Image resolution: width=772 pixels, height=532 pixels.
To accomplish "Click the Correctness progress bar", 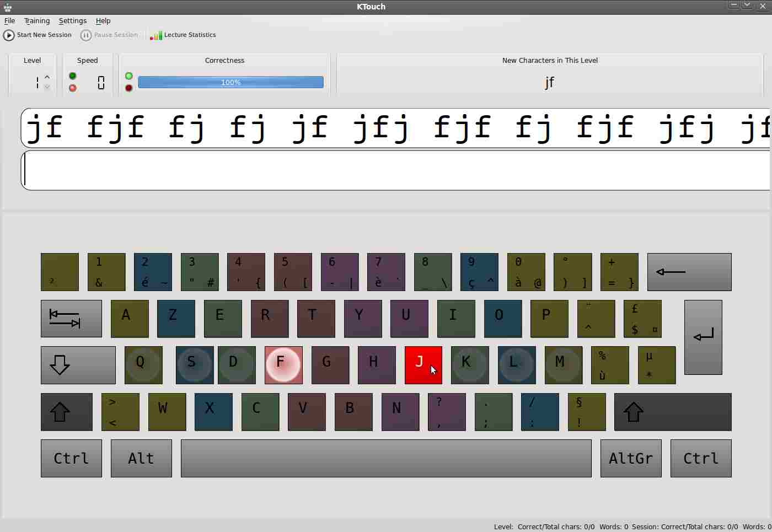I will pos(230,82).
